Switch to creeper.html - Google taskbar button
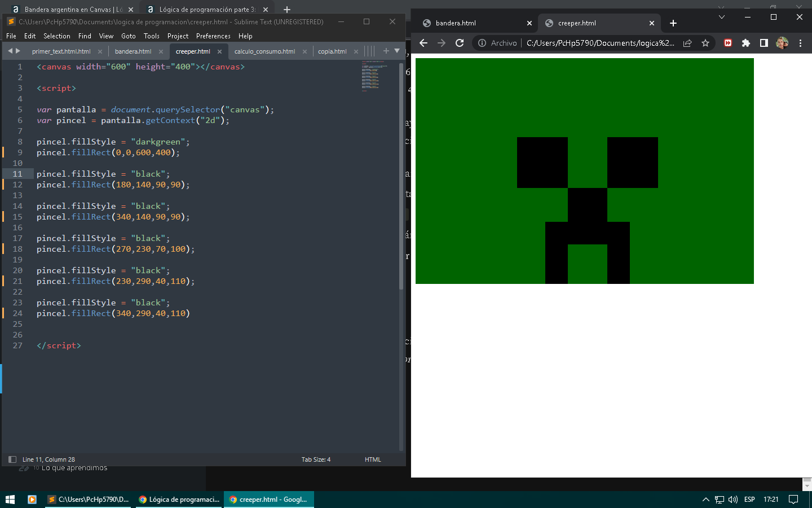Viewport: 812px width, 508px height. point(269,500)
